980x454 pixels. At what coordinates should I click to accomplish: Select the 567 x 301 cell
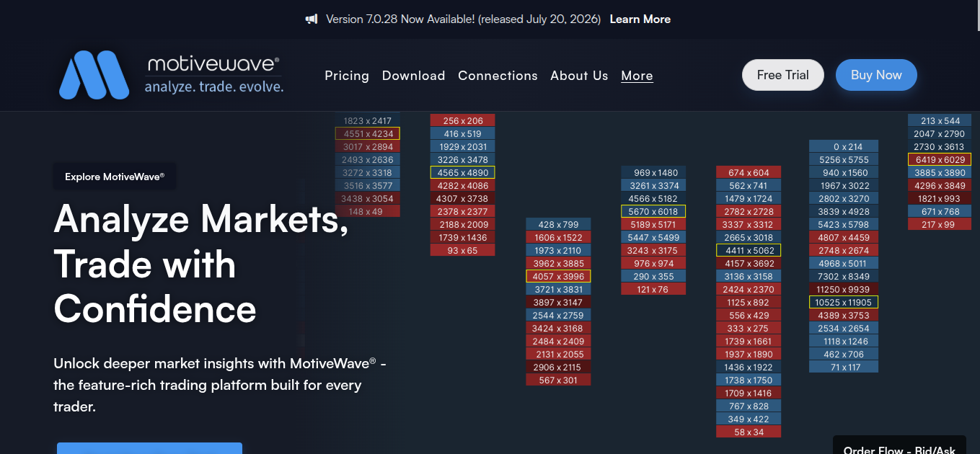pos(558,380)
